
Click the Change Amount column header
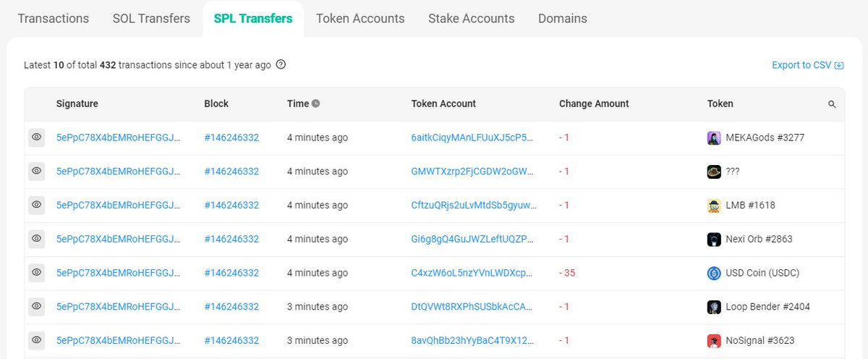coord(594,104)
